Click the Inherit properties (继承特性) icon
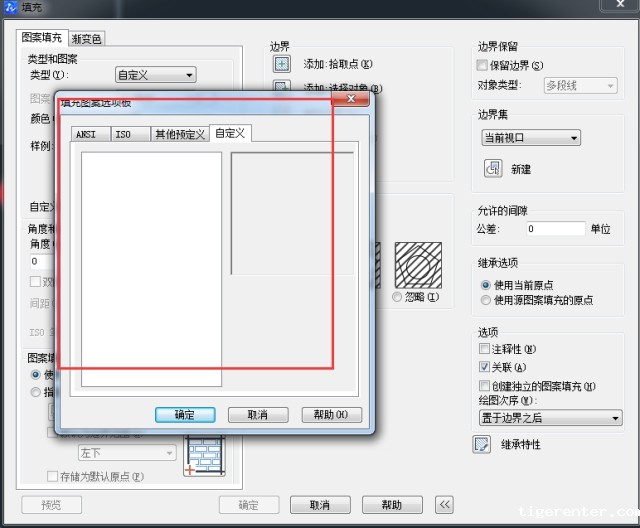 (x=482, y=444)
